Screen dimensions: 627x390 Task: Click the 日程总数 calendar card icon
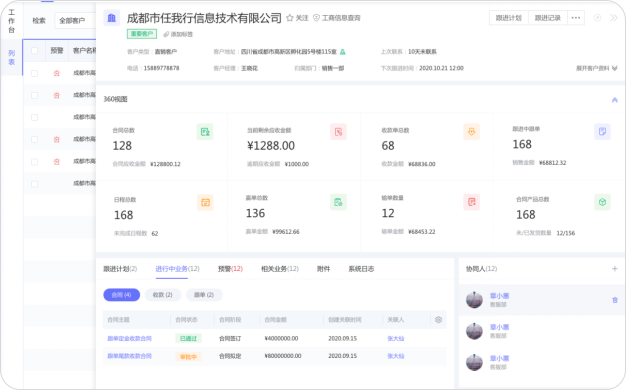tap(205, 202)
